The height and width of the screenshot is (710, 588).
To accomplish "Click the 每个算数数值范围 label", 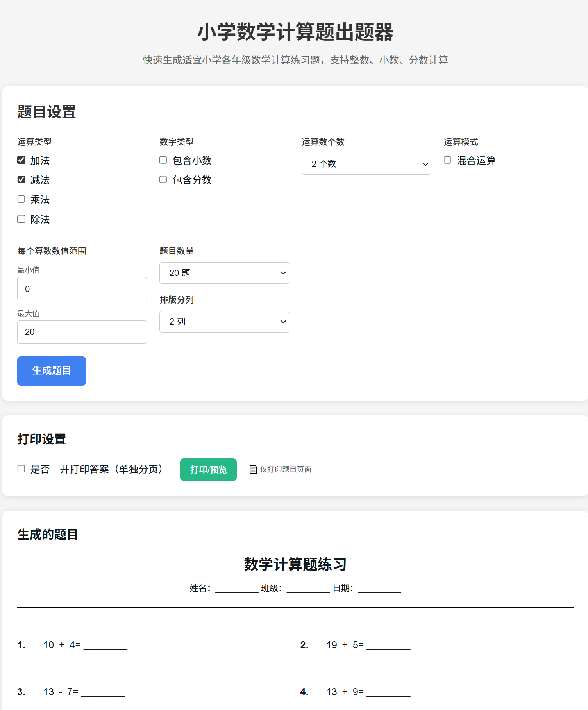I will click(52, 251).
